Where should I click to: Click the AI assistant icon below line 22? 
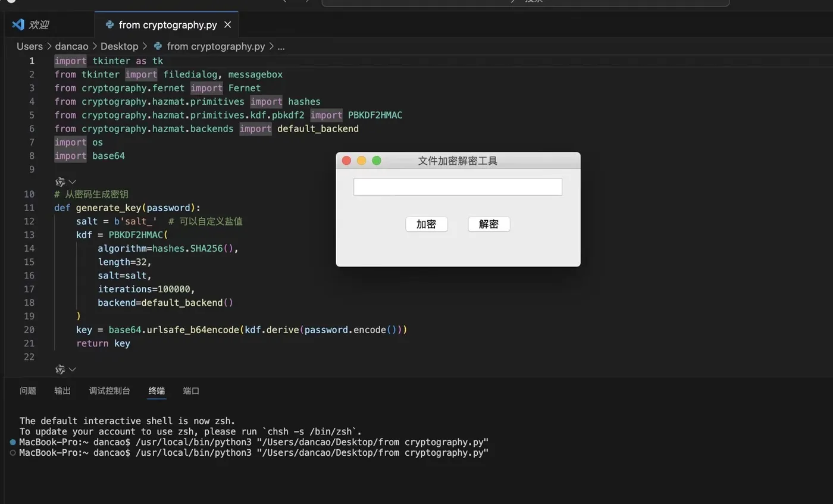[x=59, y=370]
